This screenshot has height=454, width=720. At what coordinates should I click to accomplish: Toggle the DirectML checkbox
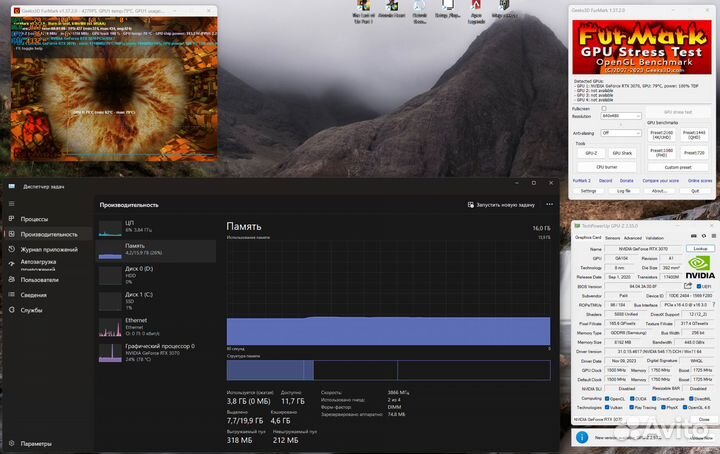[691, 398]
